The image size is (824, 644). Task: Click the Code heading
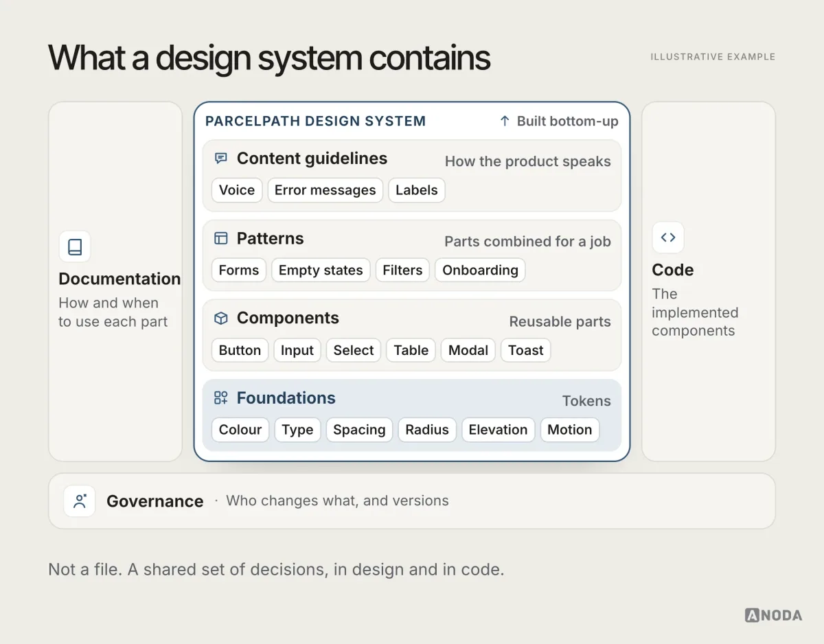673,270
